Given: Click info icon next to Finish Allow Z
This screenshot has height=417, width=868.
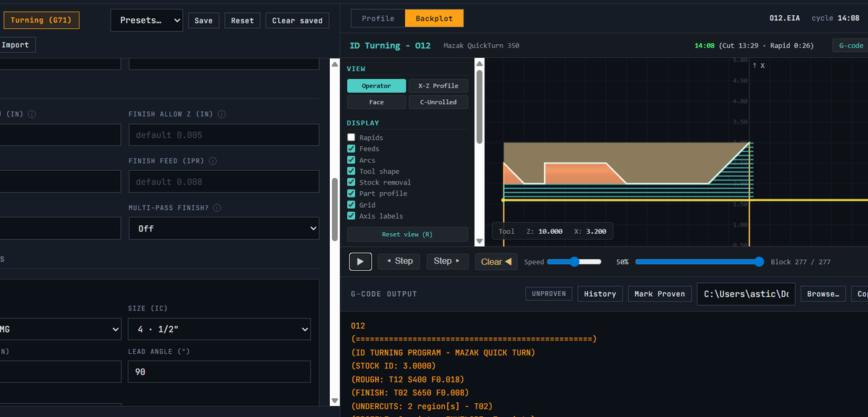Looking at the screenshot, I should (221, 114).
